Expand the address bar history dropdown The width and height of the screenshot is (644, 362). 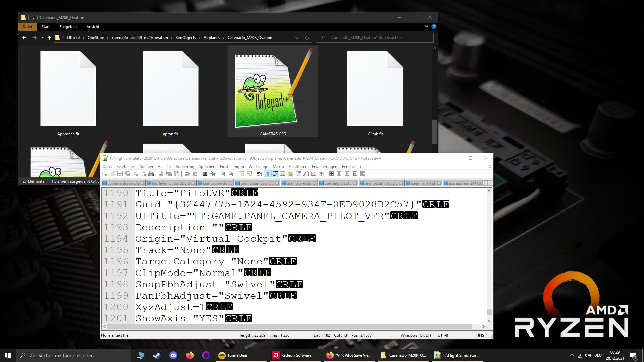[297, 38]
